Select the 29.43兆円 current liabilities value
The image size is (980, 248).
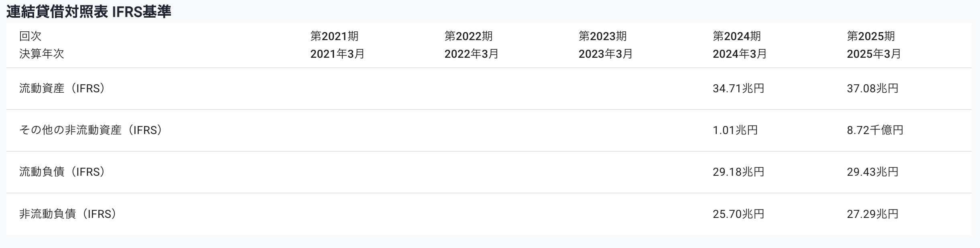coord(872,172)
